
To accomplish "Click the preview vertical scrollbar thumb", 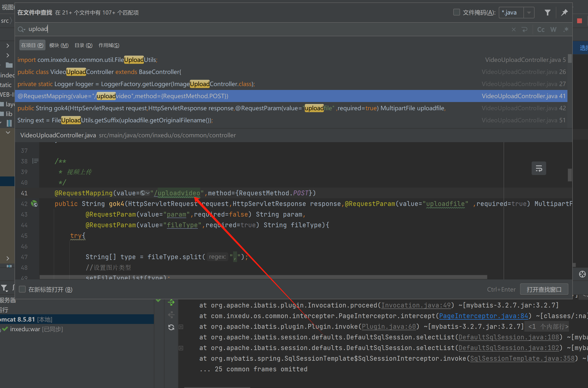I will (570, 175).
